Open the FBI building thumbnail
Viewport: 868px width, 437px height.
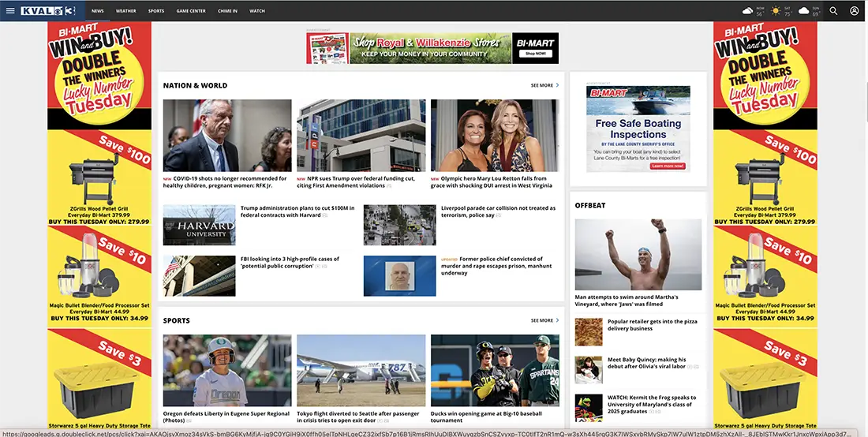[200, 276]
